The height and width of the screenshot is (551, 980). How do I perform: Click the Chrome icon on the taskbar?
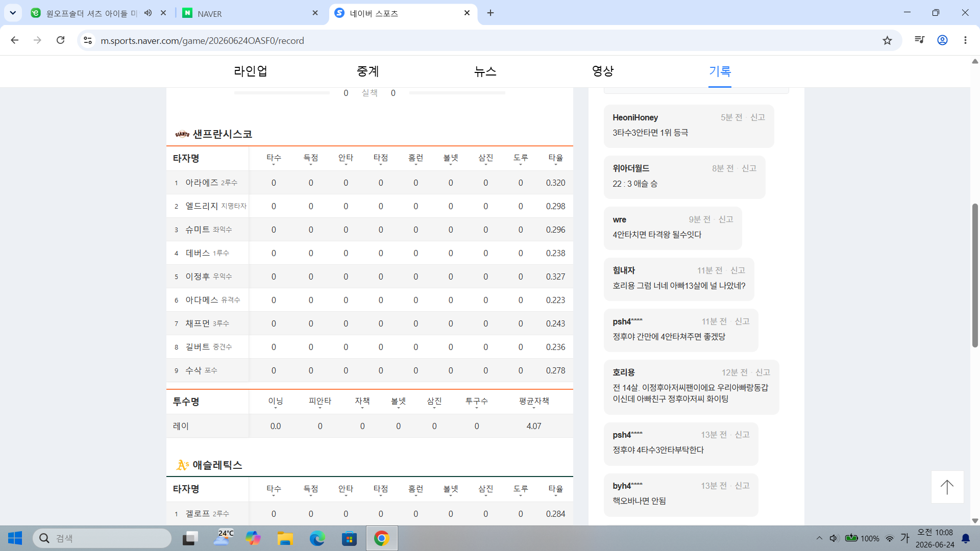point(381,538)
